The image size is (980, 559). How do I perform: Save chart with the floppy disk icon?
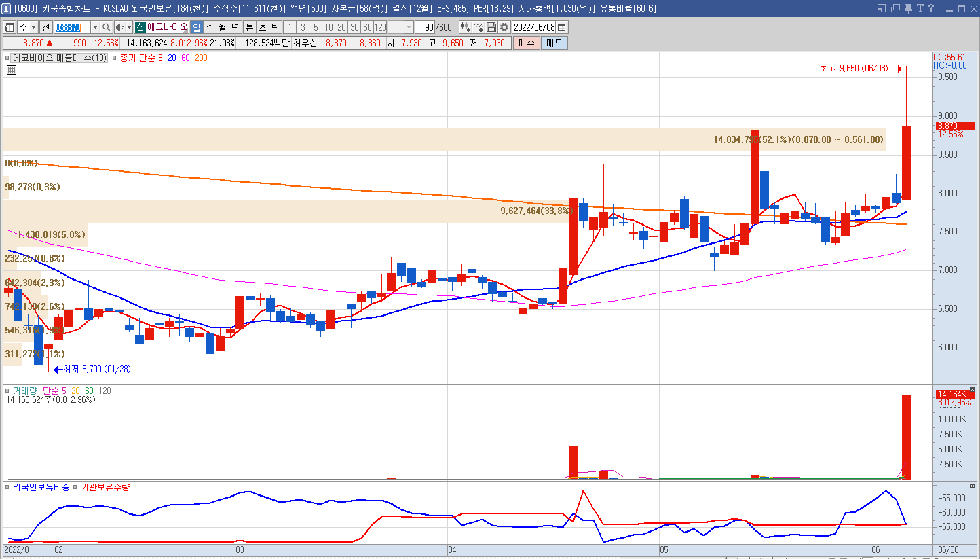491,27
